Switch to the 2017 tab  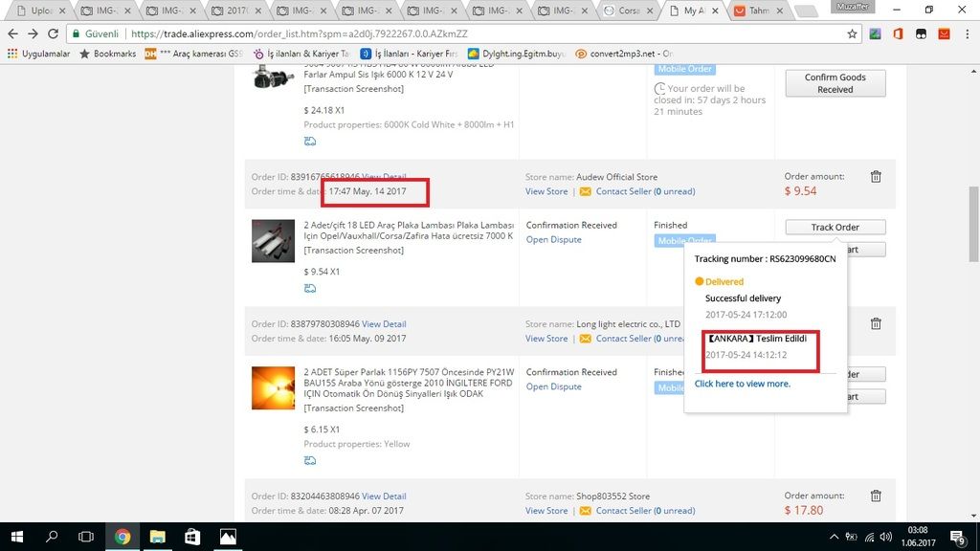coord(235,11)
